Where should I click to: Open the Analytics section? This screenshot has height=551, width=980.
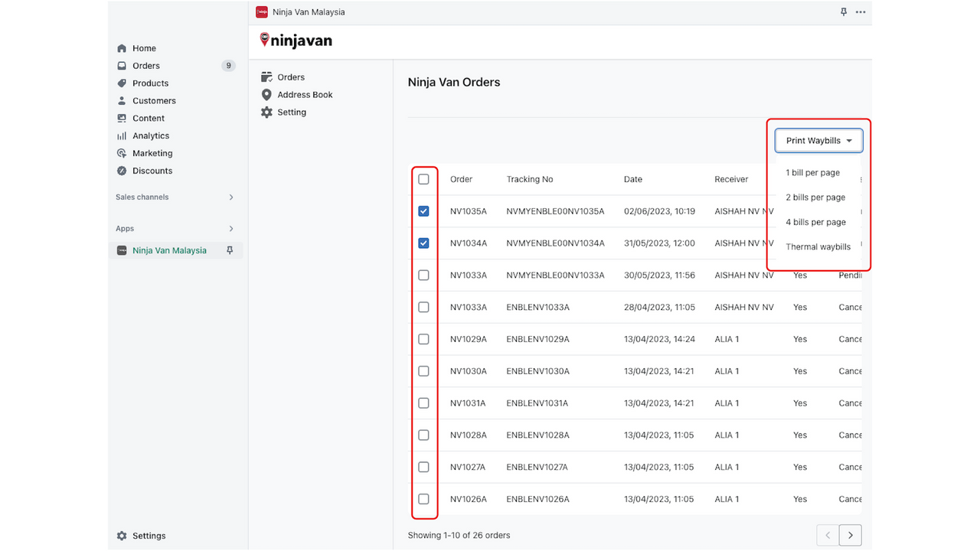150,135
